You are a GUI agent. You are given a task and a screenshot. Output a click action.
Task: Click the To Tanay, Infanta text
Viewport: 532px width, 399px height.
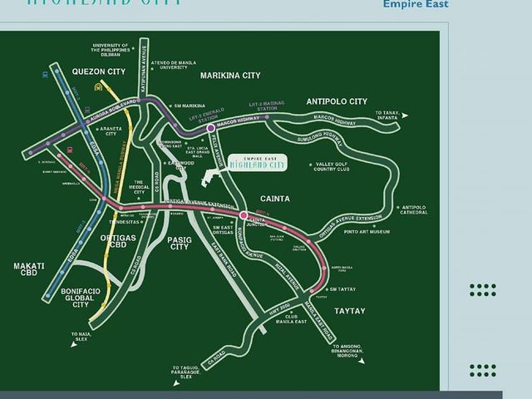[387, 116]
